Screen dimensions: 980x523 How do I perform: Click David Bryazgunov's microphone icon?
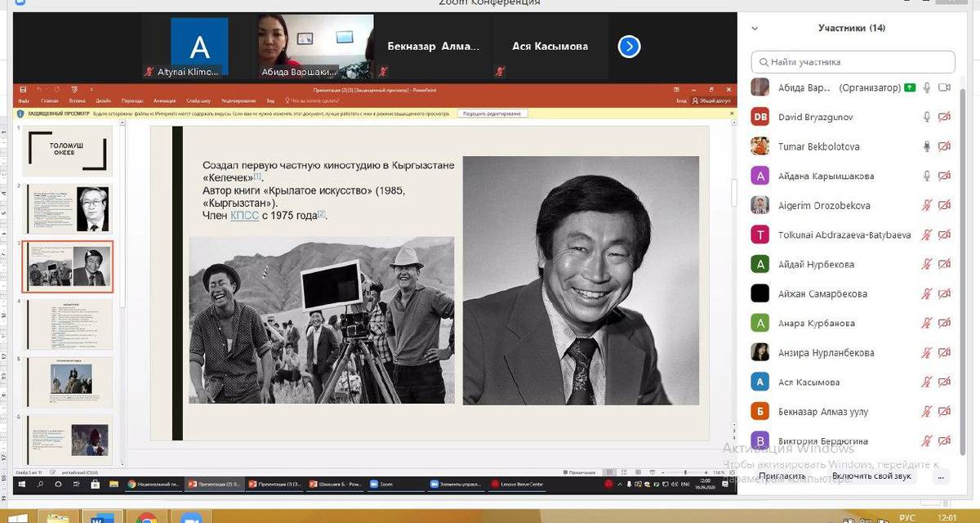[927, 117]
